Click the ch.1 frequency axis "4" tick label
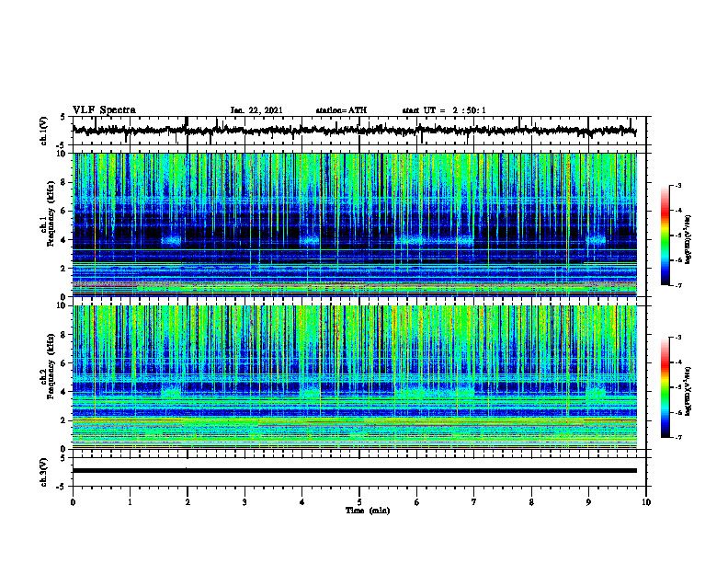This screenshot has width=728, height=563. coord(64,240)
